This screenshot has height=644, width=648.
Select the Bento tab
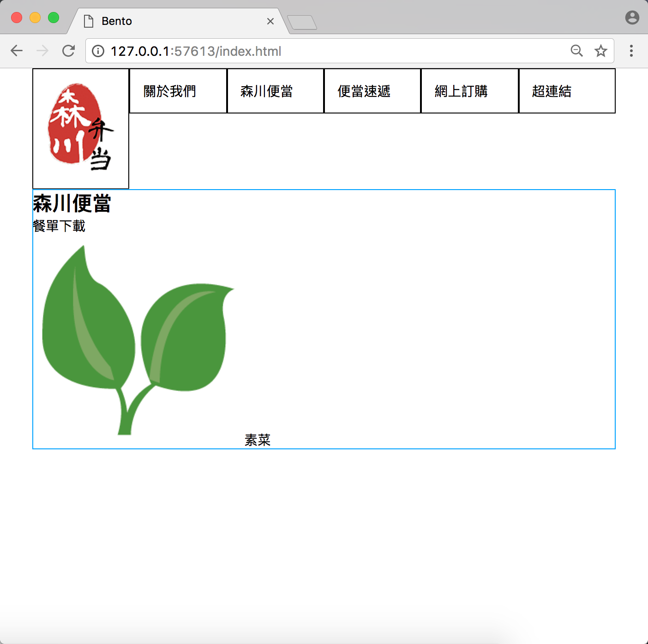pos(178,21)
